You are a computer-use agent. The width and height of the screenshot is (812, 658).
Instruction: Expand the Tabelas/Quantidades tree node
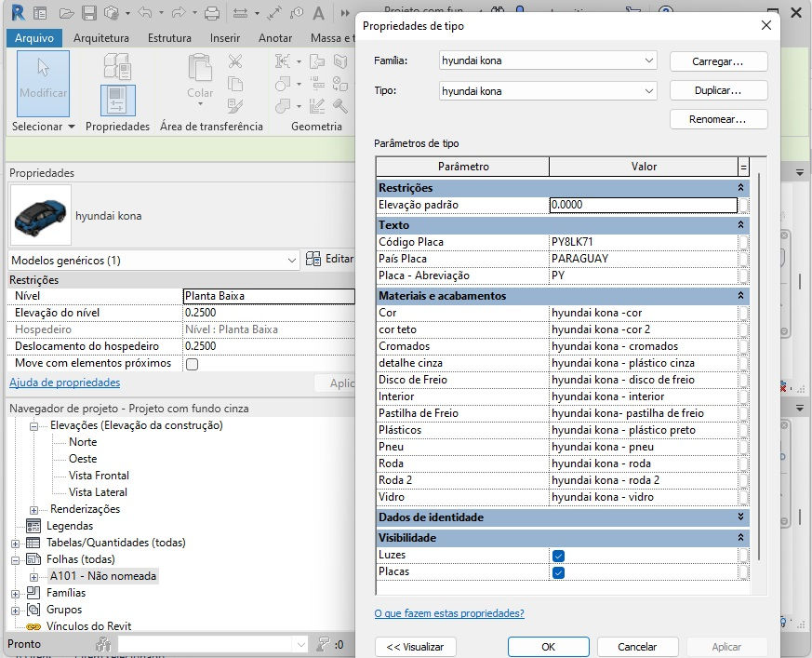(16, 544)
